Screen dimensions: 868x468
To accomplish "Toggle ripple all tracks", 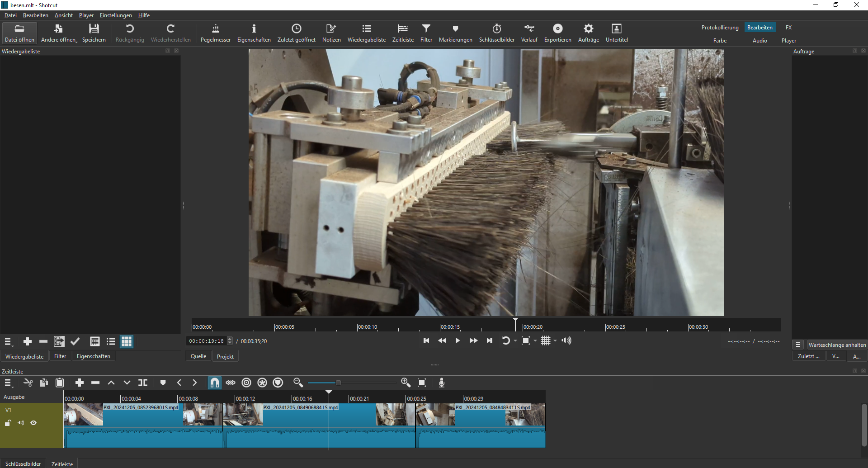I will [x=262, y=383].
